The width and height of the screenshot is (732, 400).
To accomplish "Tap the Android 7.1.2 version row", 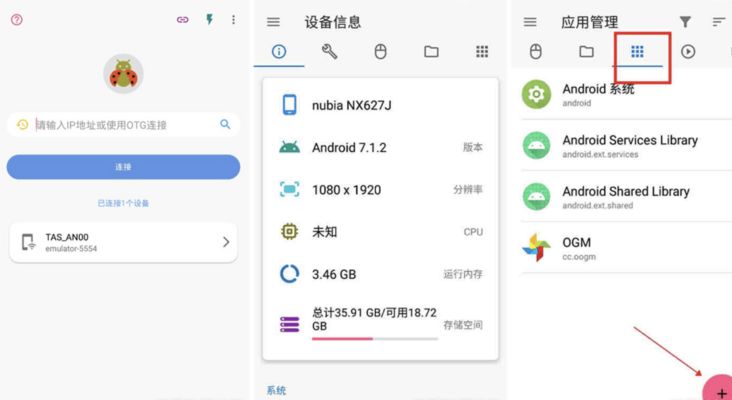I will [x=380, y=147].
